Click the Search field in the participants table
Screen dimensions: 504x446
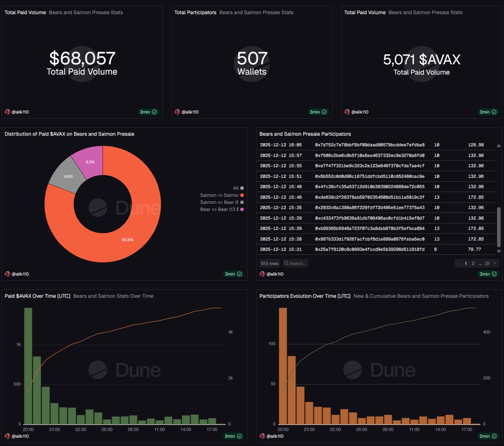(x=296, y=263)
